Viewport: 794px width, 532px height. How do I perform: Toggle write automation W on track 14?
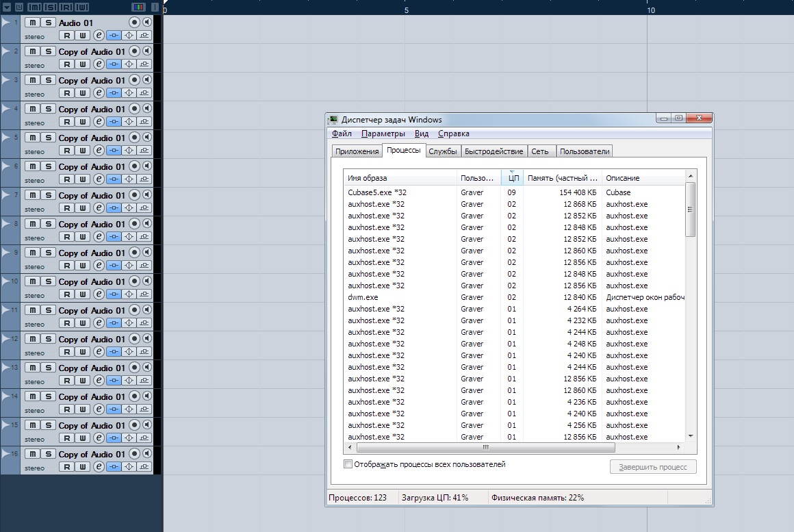pyautogui.click(x=83, y=409)
